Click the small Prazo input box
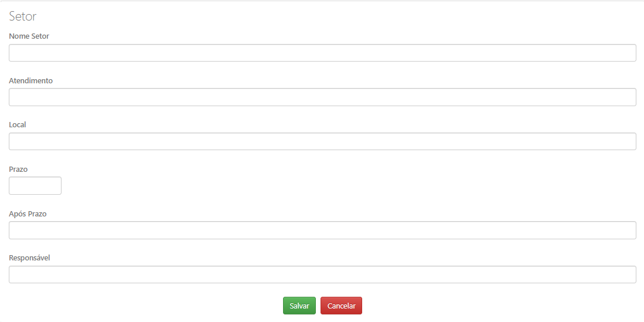 pos(35,185)
